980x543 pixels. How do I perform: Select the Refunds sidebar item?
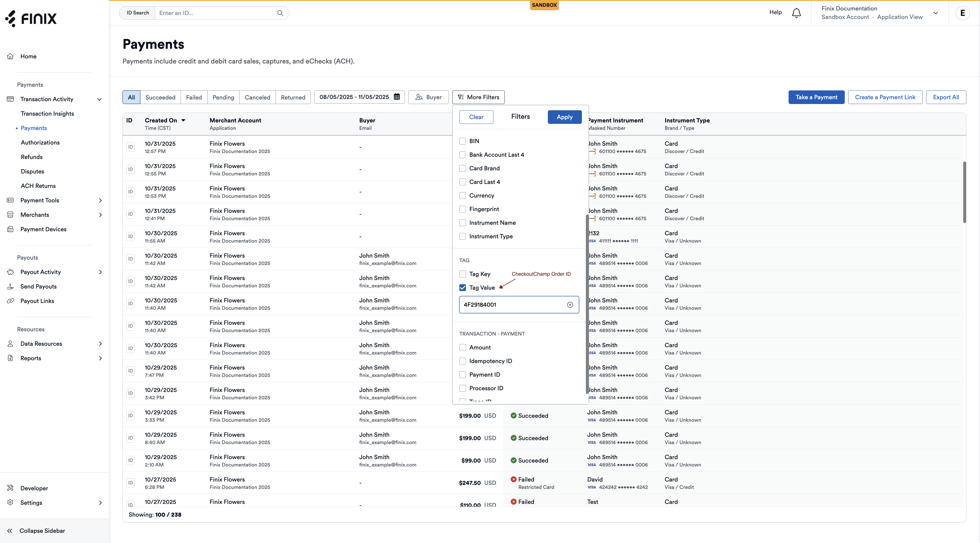tap(31, 157)
